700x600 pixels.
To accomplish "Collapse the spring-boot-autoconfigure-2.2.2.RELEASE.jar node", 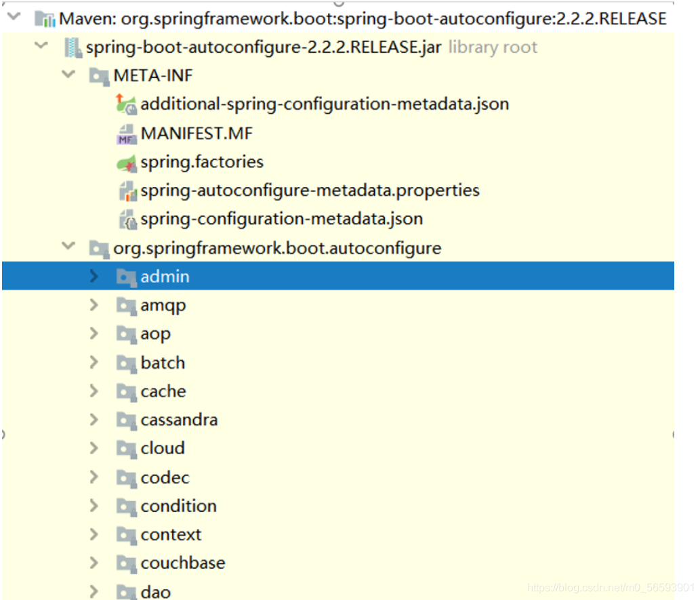I will pyautogui.click(x=41, y=45).
